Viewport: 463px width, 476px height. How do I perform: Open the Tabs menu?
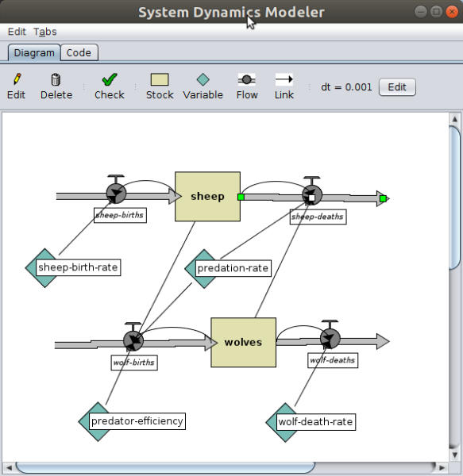coord(45,32)
